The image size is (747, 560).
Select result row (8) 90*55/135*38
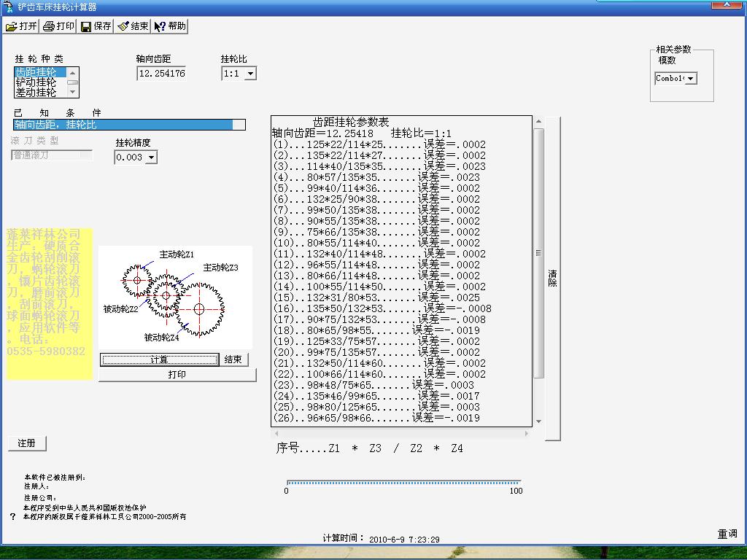(376, 221)
